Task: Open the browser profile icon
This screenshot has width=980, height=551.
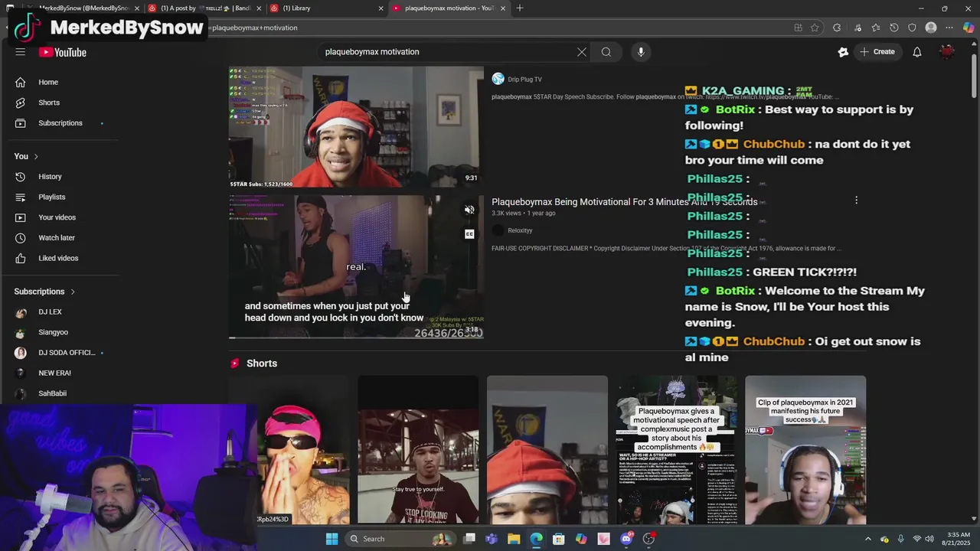Action: [x=931, y=28]
